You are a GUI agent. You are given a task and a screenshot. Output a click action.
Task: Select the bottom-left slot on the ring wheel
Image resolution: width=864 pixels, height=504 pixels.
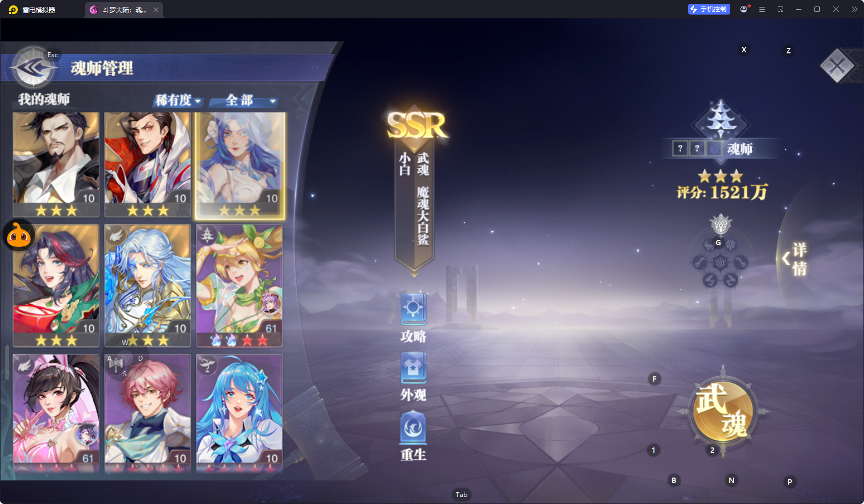(x=710, y=280)
